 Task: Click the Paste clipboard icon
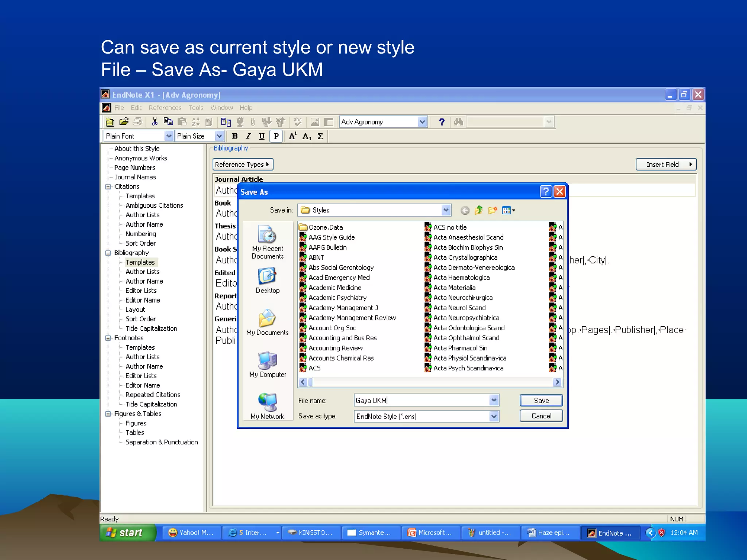coord(182,122)
